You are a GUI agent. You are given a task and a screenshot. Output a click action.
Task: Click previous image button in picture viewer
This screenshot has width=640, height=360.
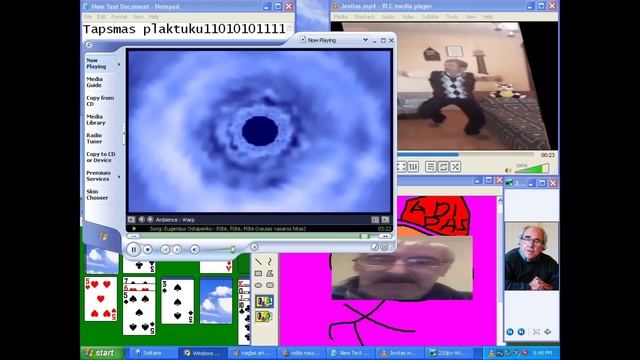[510, 332]
